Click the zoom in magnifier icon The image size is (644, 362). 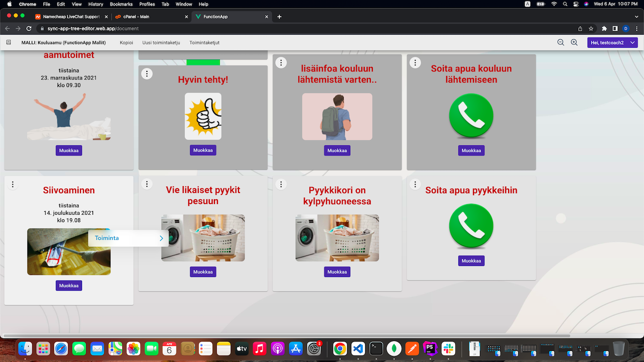(574, 43)
